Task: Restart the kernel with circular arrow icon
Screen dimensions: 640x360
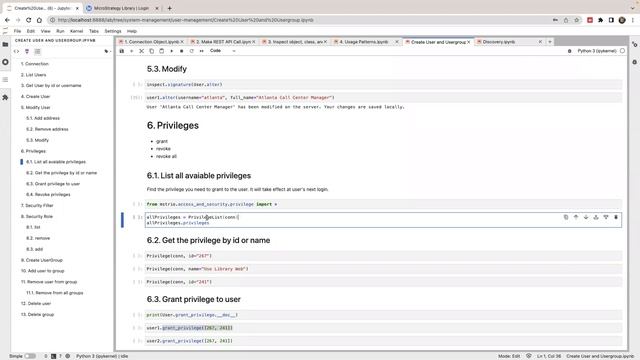Action: (191, 51)
